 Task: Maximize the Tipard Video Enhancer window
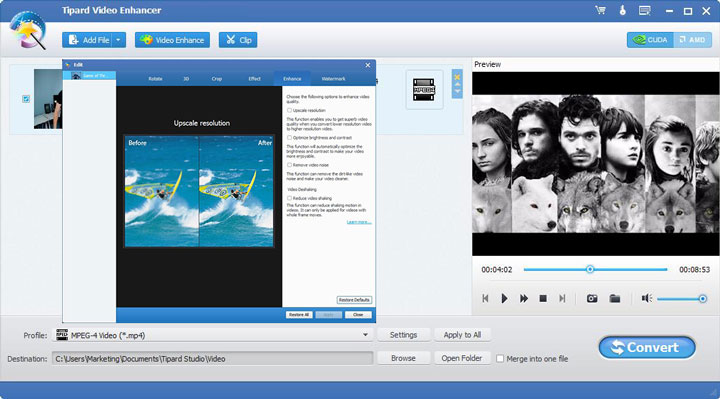pos(687,11)
